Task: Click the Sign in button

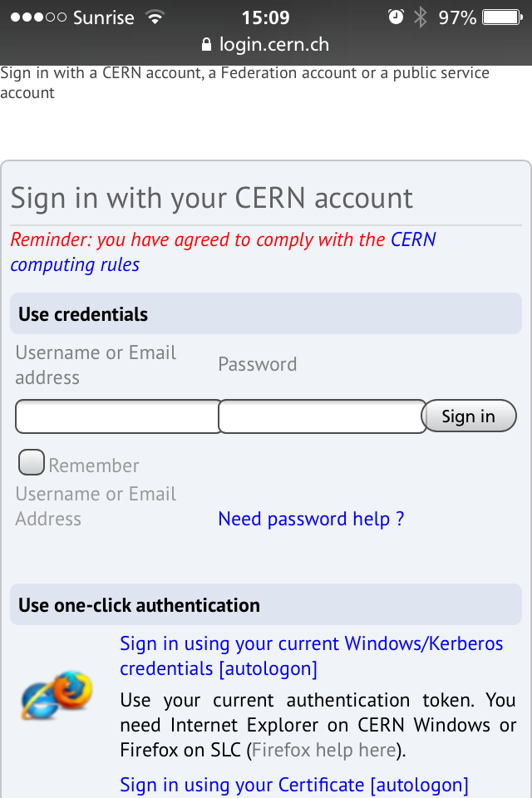Action: 469,416
